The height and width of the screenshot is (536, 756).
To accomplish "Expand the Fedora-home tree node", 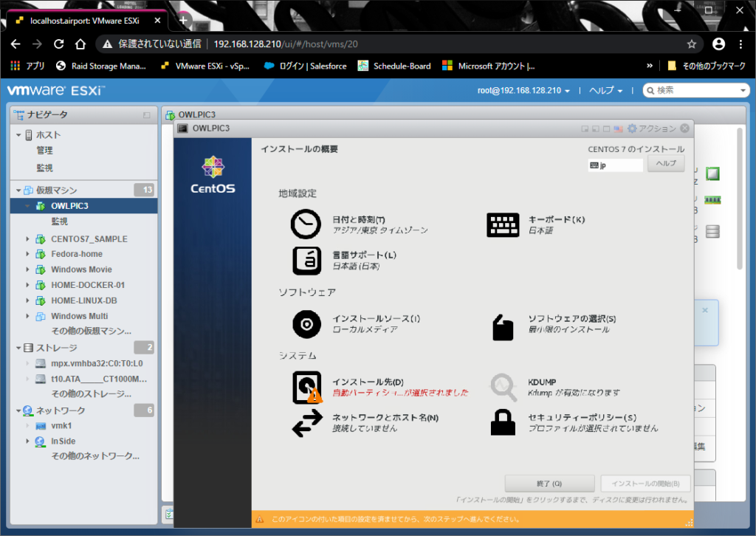I will coord(27,254).
